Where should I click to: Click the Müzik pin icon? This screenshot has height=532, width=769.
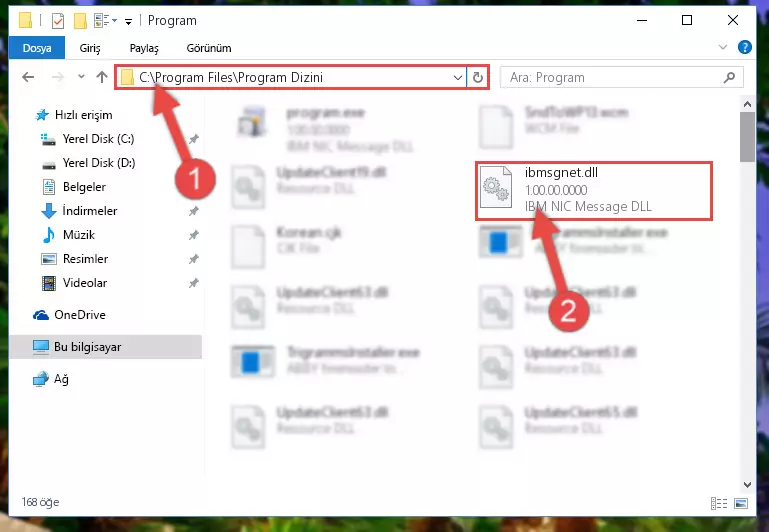(194, 235)
